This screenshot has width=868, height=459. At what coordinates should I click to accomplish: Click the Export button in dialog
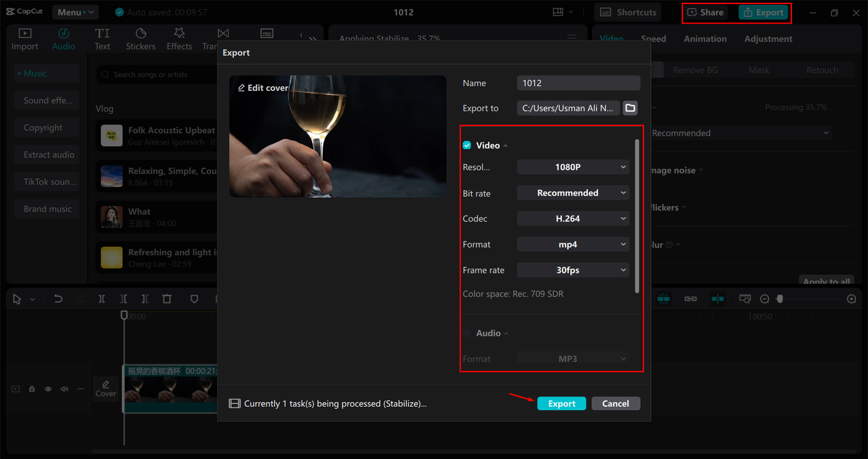561,403
